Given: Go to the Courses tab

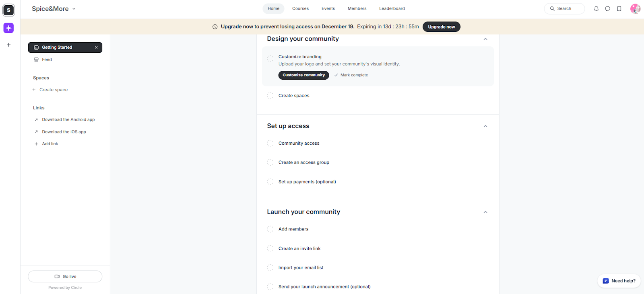Looking at the screenshot, I should point(300,8).
